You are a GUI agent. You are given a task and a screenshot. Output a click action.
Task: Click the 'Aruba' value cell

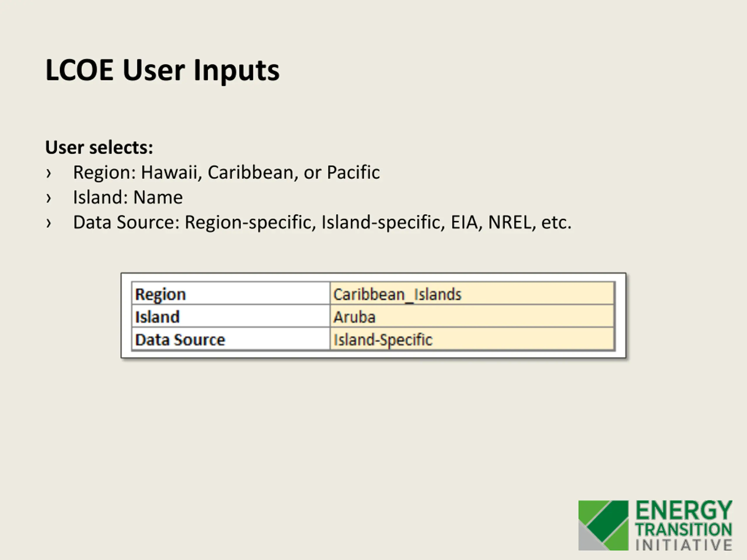click(x=472, y=316)
